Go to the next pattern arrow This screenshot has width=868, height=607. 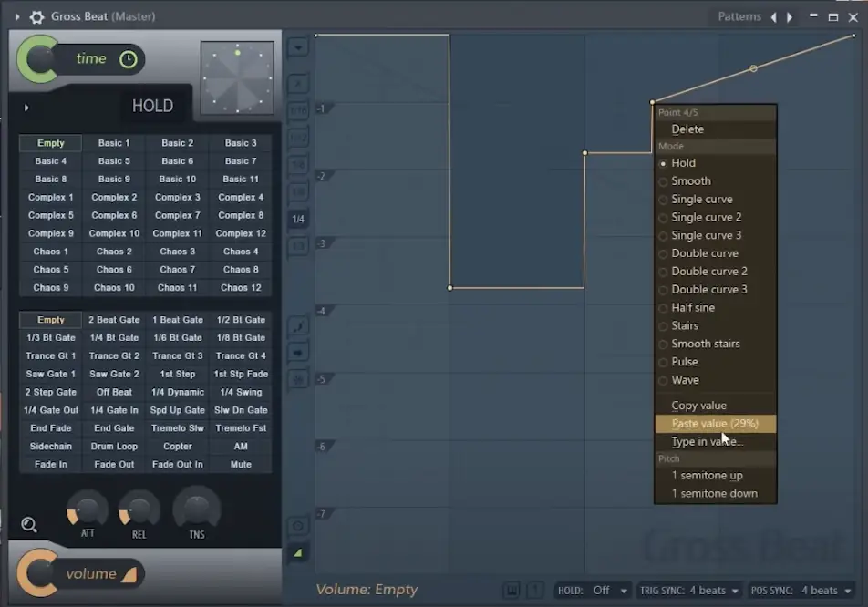790,16
